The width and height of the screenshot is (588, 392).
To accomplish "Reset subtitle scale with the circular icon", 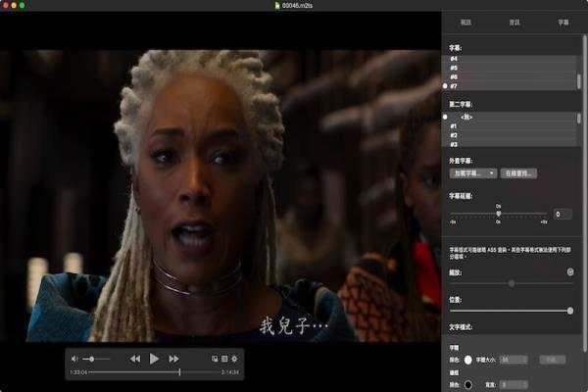I will point(570,272).
